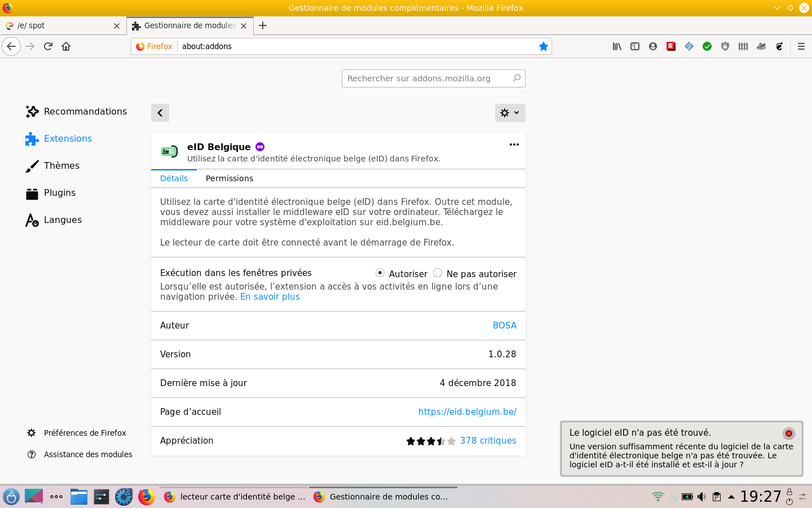This screenshot has height=508, width=812.
Task: Expand hidden tray icons with the up arrow
Action: coord(731,497)
